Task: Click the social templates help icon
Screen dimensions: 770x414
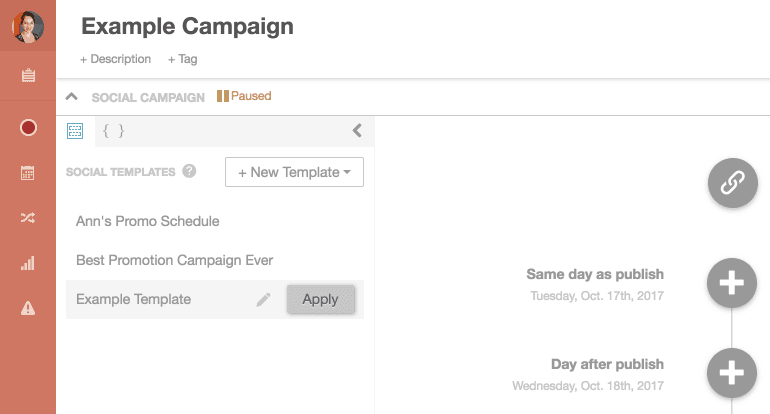Action: (190, 171)
